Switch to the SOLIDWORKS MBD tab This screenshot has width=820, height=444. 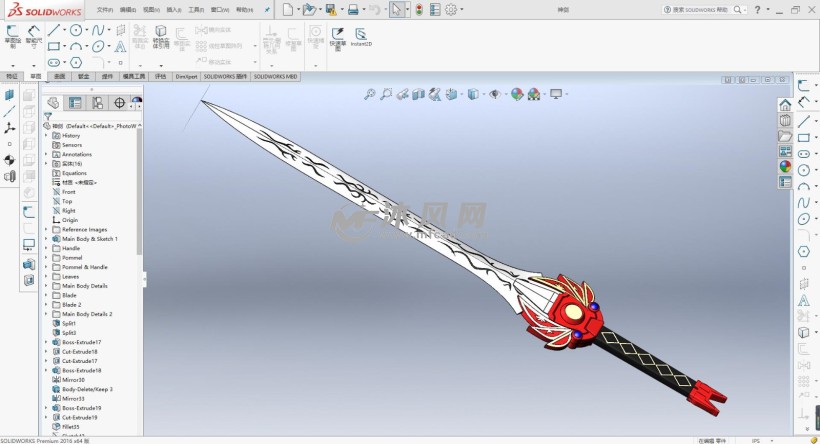[276, 76]
